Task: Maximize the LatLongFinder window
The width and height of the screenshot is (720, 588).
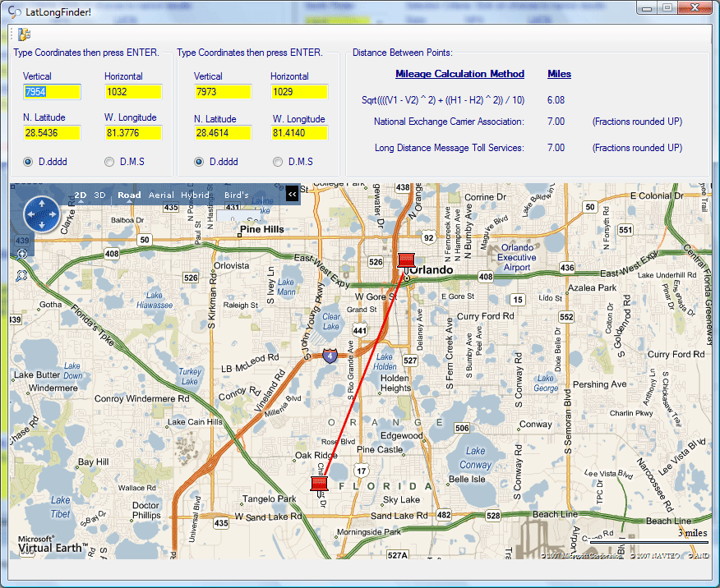Action: 667,8
